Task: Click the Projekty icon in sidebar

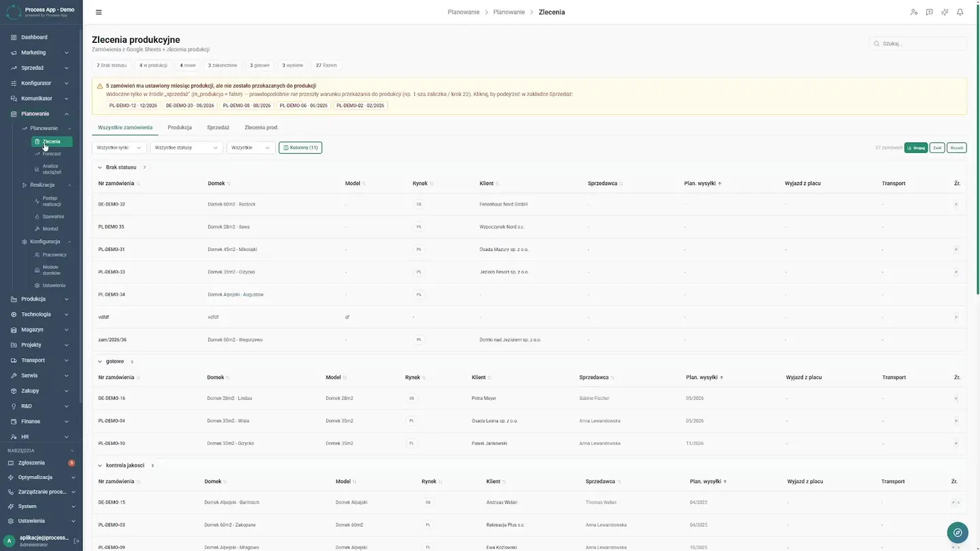Action: tap(14, 345)
